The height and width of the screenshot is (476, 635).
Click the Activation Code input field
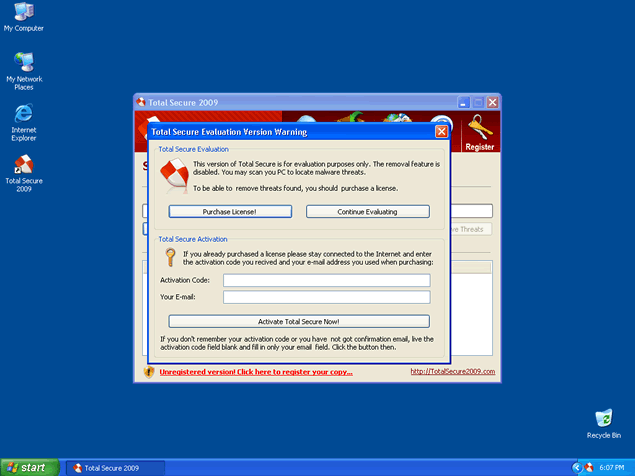[x=326, y=281]
